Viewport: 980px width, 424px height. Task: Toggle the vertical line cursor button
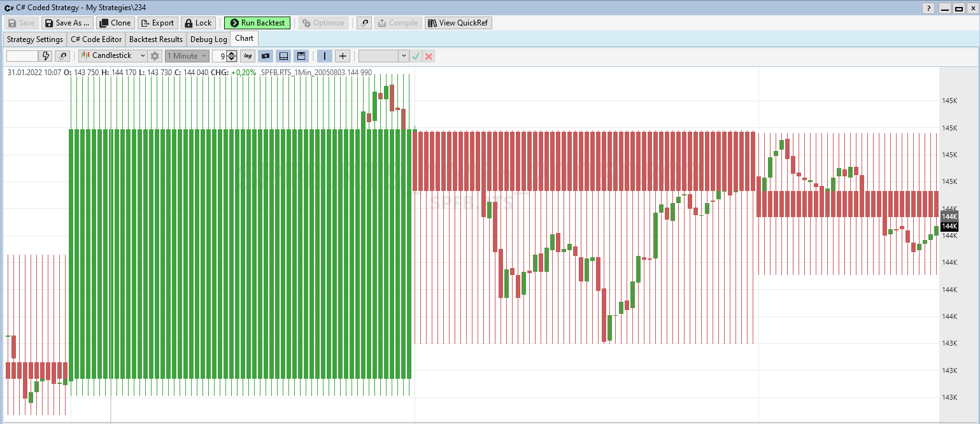325,56
